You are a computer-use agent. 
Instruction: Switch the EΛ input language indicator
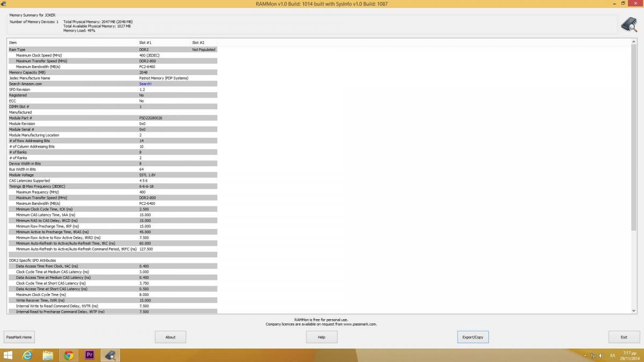pyautogui.click(x=613, y=356)
